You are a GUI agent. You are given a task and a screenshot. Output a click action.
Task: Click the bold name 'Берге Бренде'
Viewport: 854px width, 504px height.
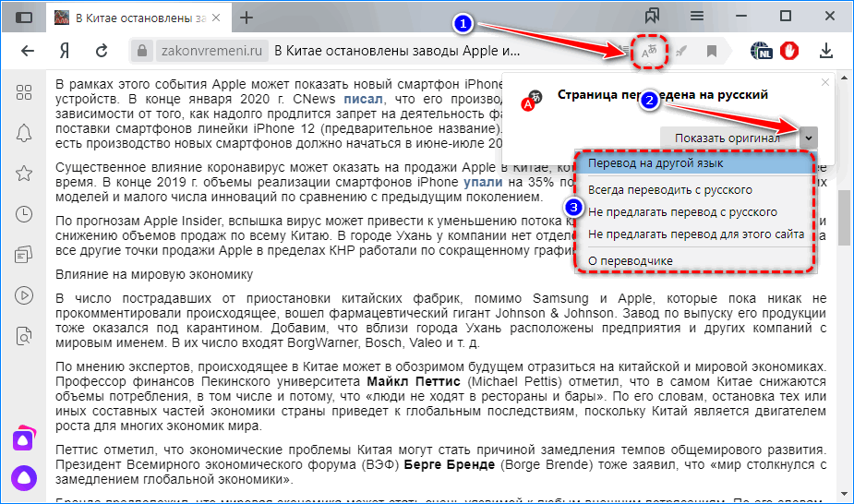(450, 465)
